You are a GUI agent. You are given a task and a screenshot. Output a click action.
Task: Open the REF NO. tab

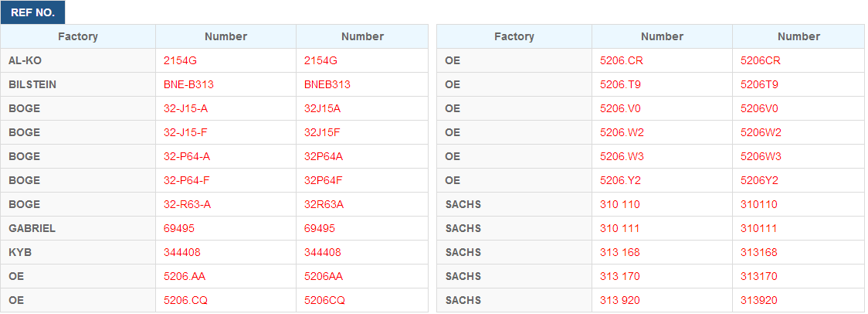(x=32, y=12)
